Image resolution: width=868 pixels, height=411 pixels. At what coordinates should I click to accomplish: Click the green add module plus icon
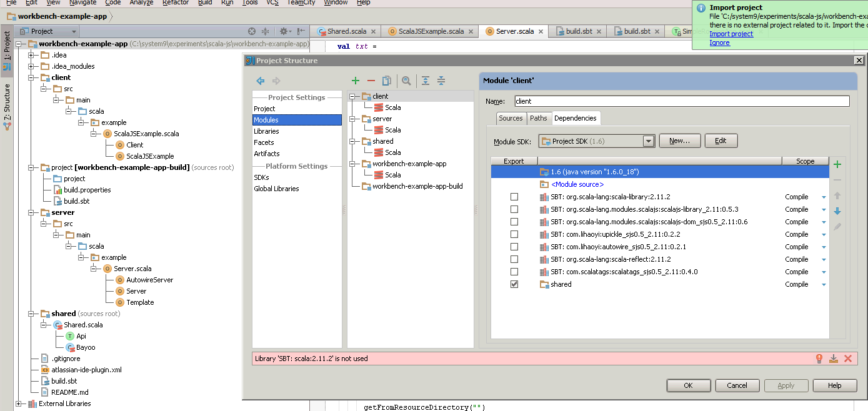point(356,81)
